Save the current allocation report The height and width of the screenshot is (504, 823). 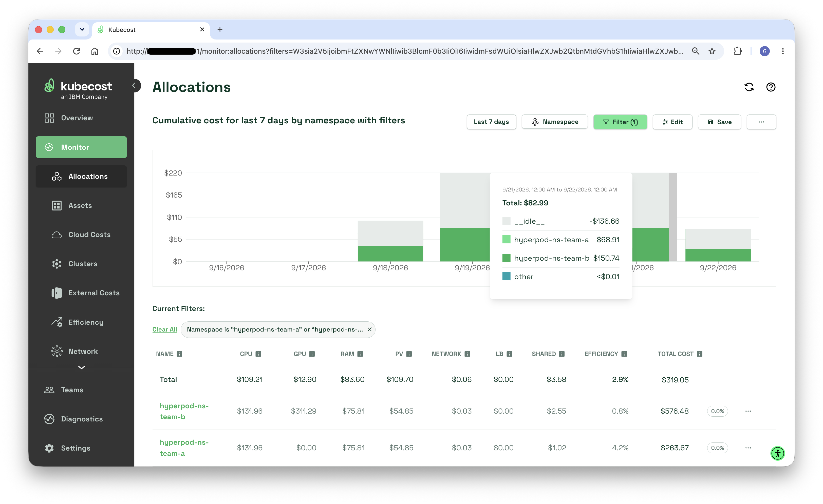coord(719,122)
